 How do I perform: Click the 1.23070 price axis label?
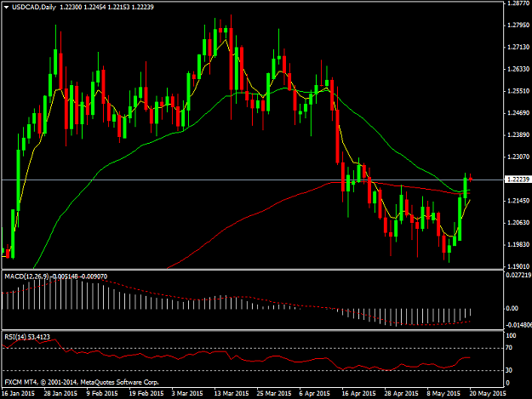point(518,157)
